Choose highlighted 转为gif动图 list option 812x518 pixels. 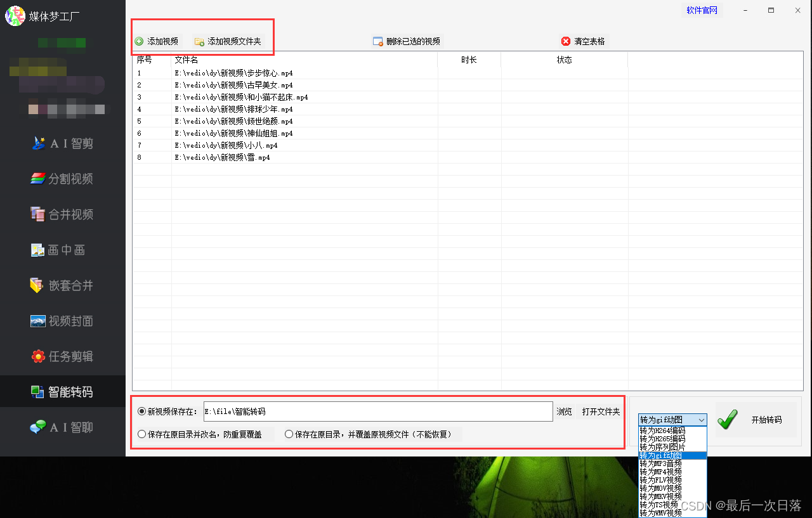[672, 455]
